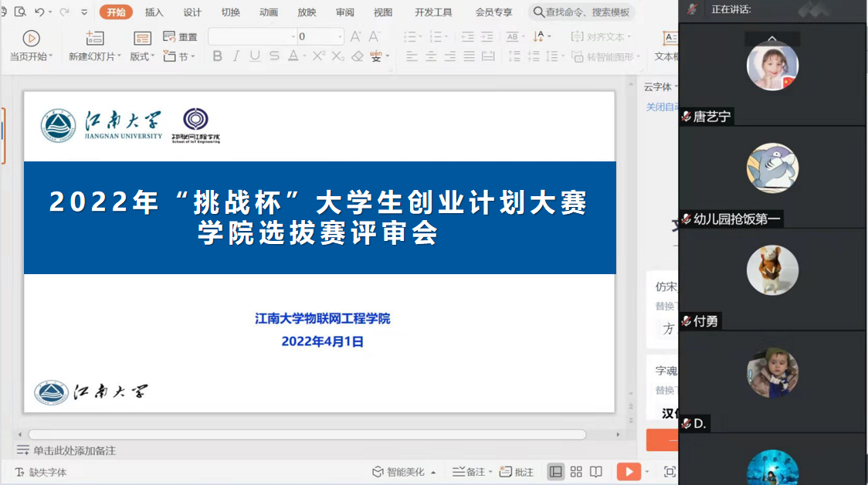This screenshot has height=485, width=868.
Task: Click the Reset (重置) slide icon
Action: (181, 37)
